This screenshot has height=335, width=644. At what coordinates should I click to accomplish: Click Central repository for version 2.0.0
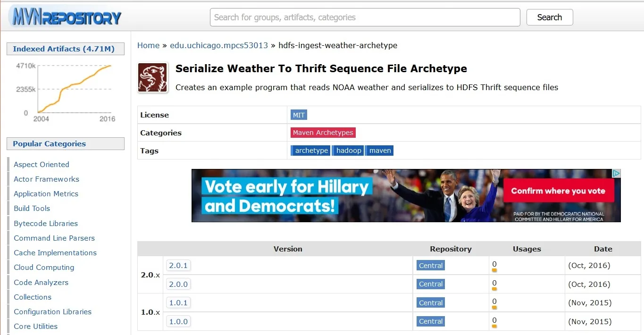pos(431,284)
